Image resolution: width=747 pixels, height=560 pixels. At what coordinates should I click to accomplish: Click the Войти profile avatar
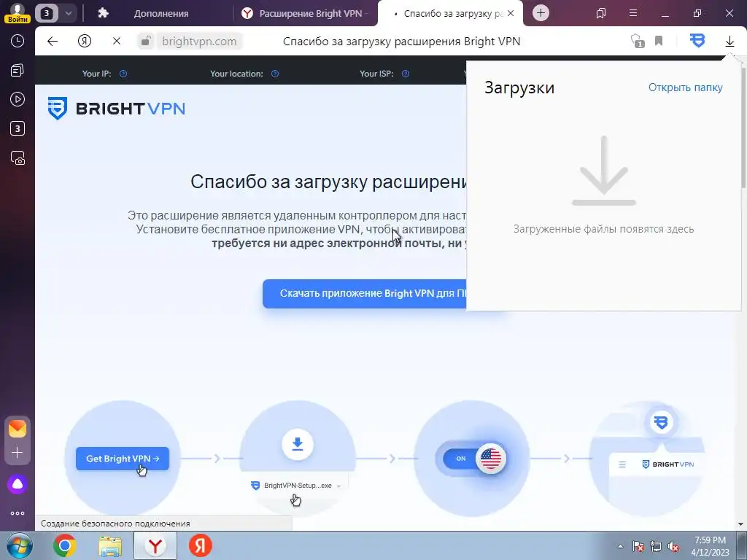tap(18, 12)
